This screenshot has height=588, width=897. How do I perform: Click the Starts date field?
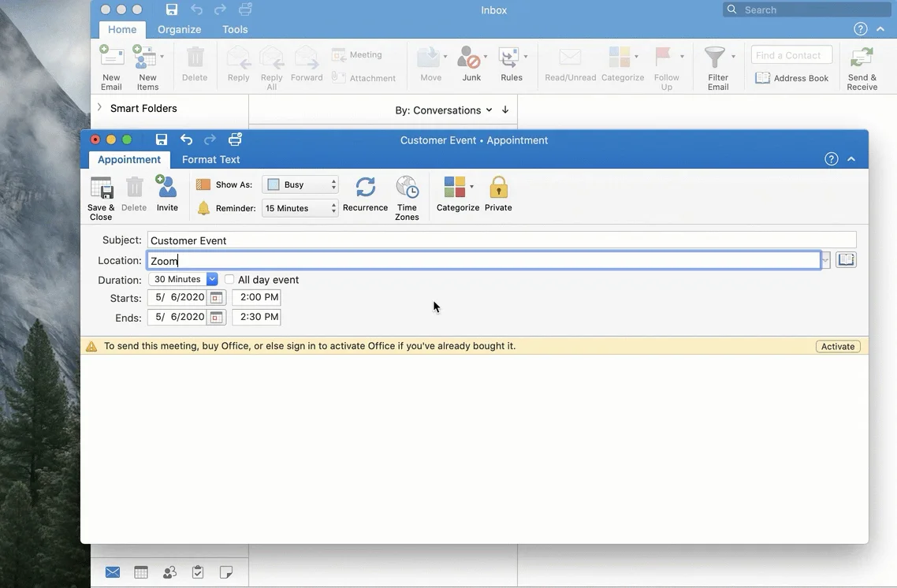point(178,297)
